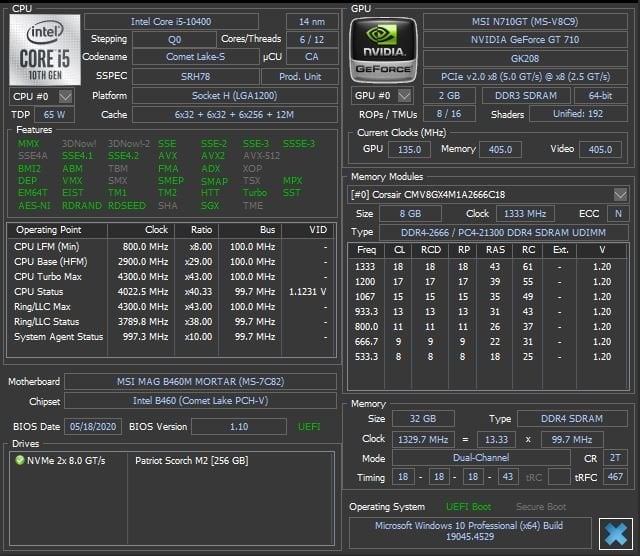Click the Video clock 405.0 value
The height and width of the screenshot is (556, 640).
(600, 149)
